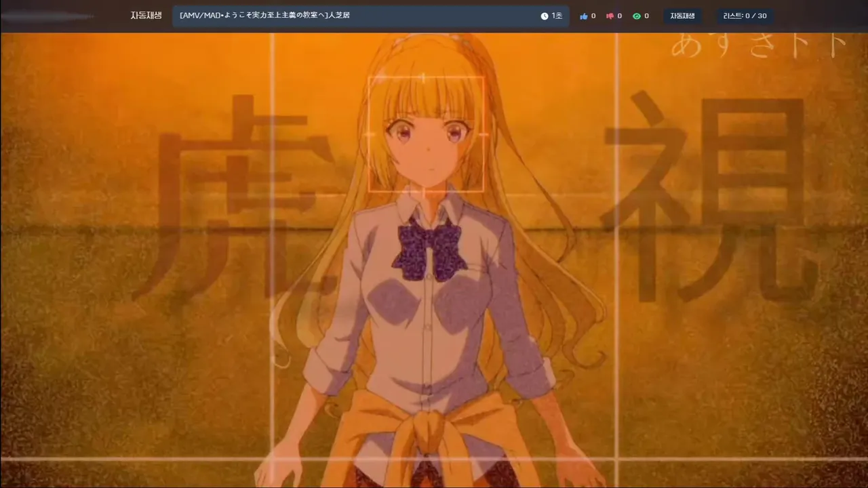This screenshot has height=488, width=868.
Task: Click the clock timer icon
Action: pyautogui.click(x=545, y=16)
